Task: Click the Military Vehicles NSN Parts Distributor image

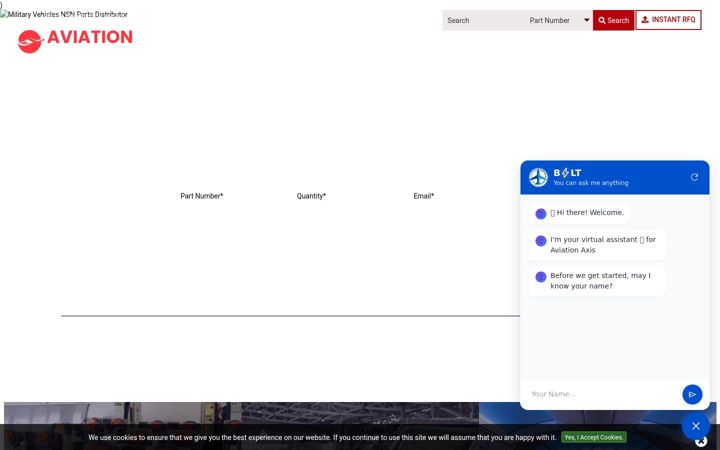Action: (x=64, y=14)
